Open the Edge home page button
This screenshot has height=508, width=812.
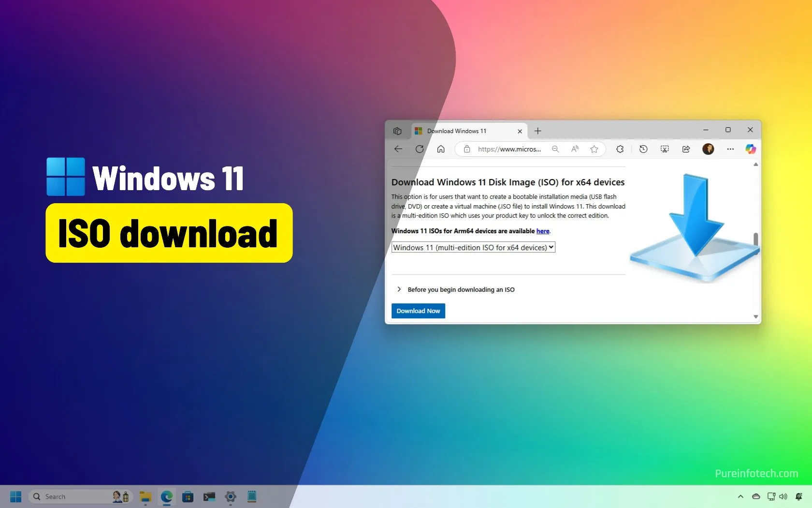441,149
